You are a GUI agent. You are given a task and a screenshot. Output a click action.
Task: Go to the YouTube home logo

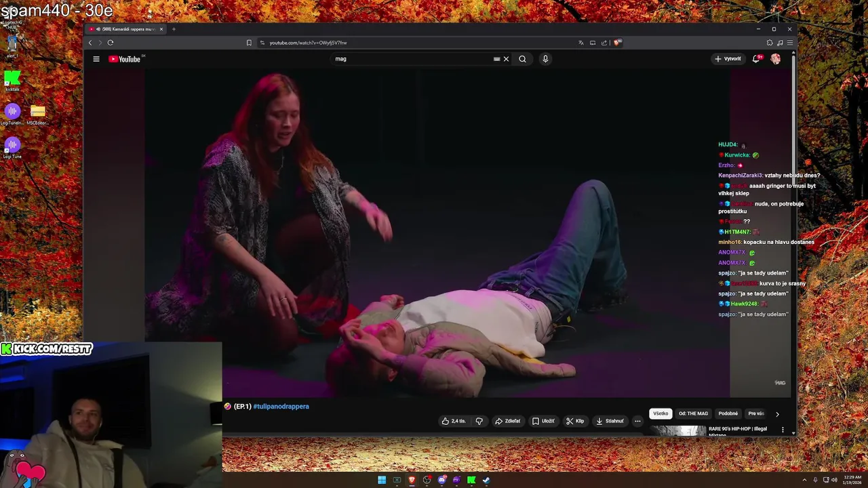coord(125,59)
